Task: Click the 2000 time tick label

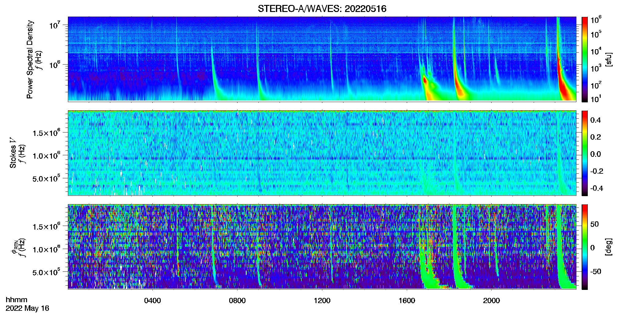Action: pyautogui.click(x=491, y=301)
